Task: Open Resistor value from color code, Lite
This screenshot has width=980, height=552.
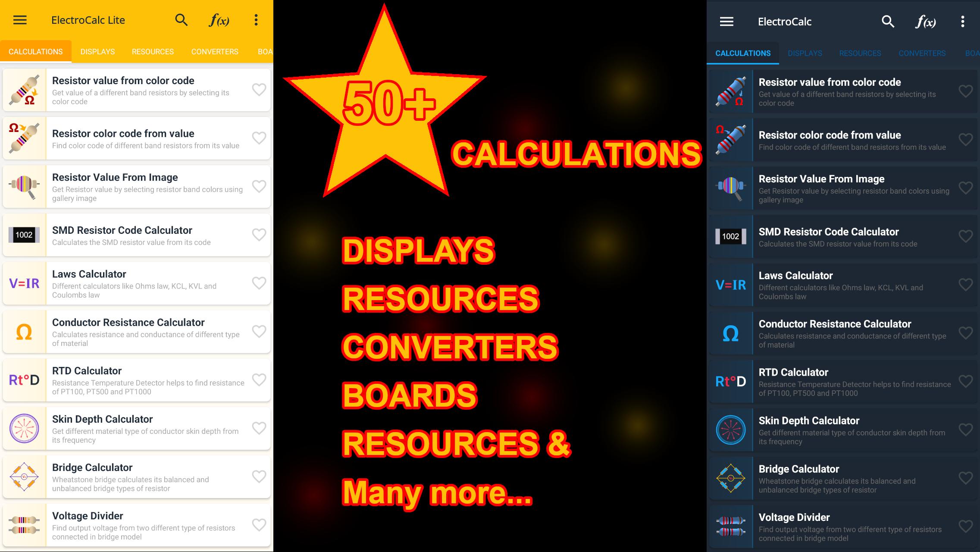Action: pos(137,90)
